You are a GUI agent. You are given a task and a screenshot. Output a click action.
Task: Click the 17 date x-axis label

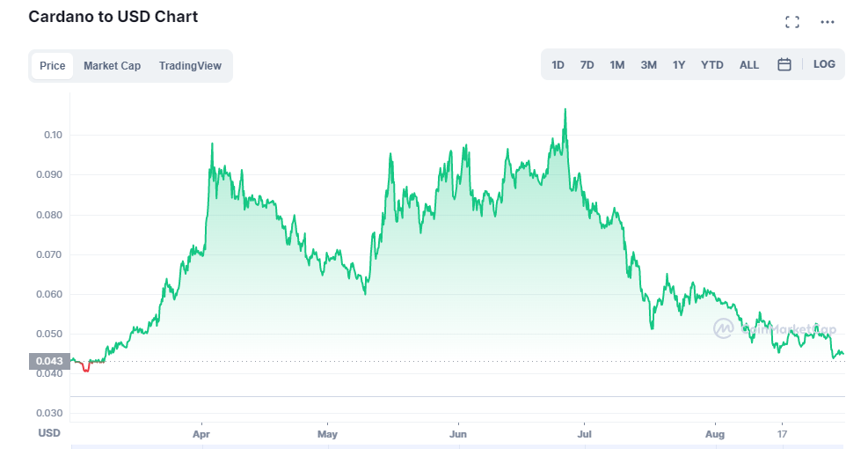point(782,434)
